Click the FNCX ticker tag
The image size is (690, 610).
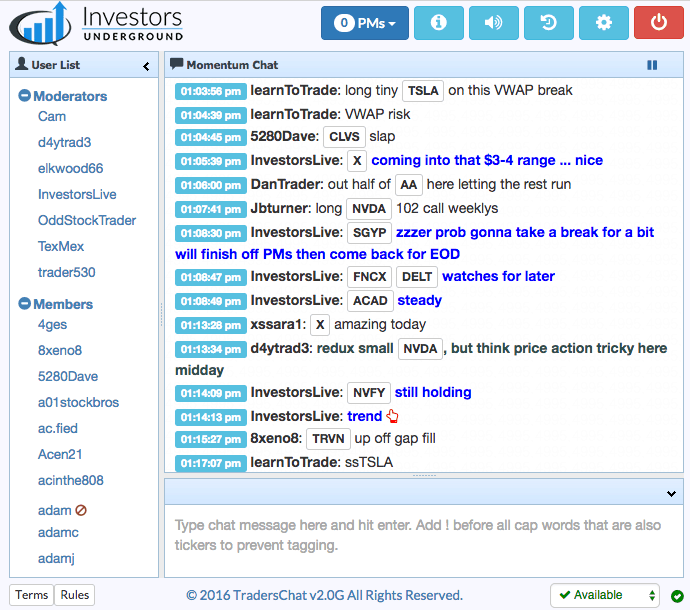369,276
